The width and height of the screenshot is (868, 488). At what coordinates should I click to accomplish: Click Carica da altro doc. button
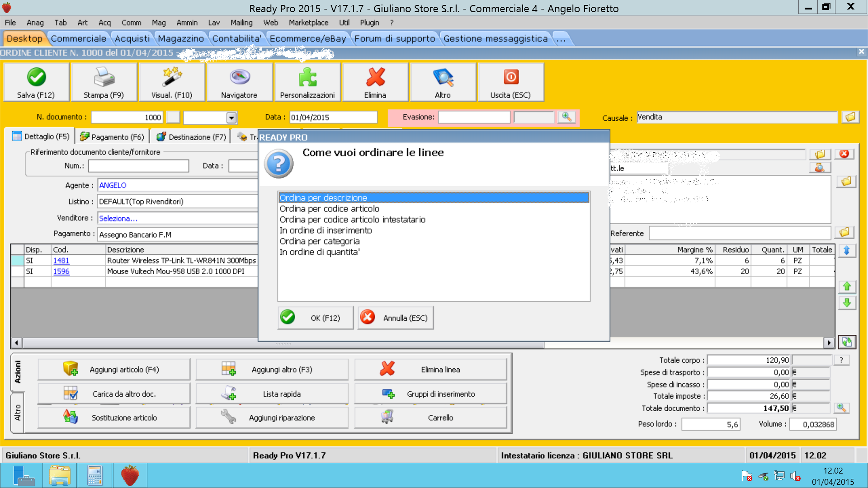pyautogui.click(x=114, y=394)
